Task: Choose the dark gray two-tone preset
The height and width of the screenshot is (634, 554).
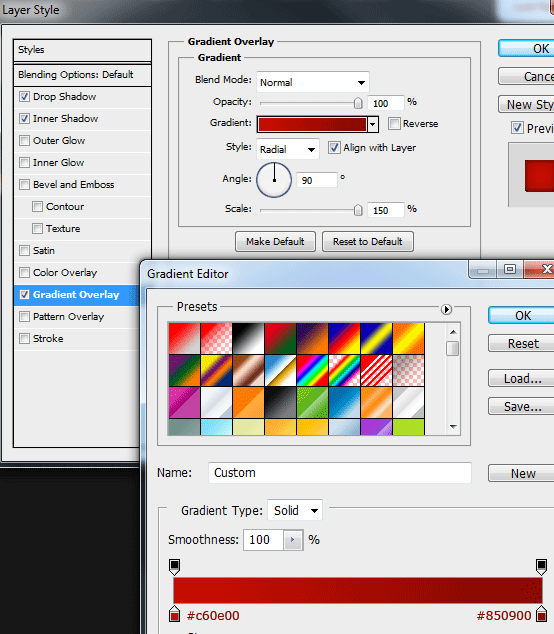Action: click(x=280, y=402)
